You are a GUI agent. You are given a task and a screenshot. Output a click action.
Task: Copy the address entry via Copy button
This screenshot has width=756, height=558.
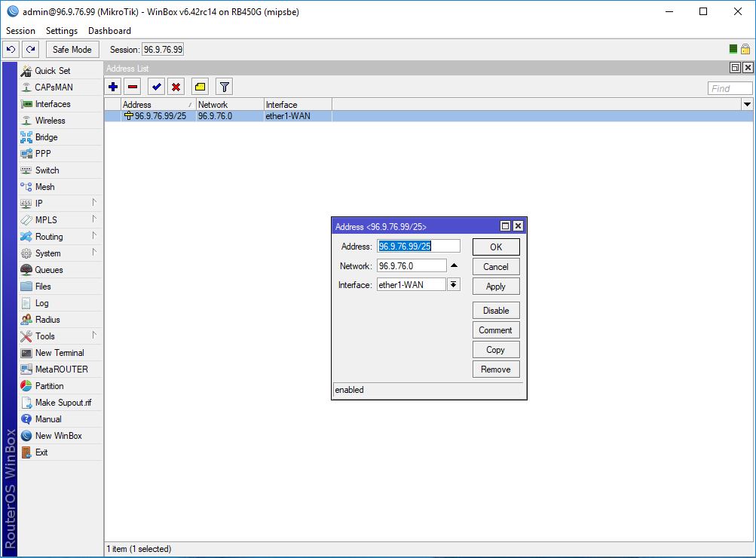(495, 349)
